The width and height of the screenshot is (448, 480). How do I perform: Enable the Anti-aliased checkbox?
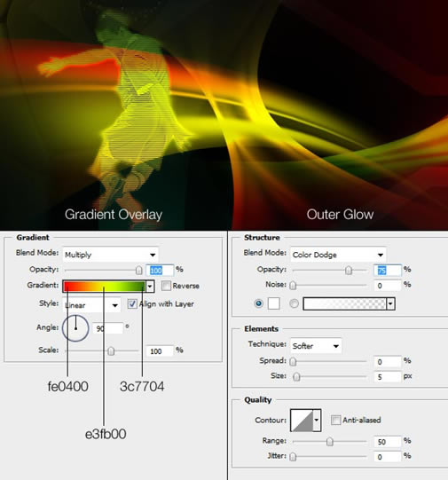pos(335,420)
